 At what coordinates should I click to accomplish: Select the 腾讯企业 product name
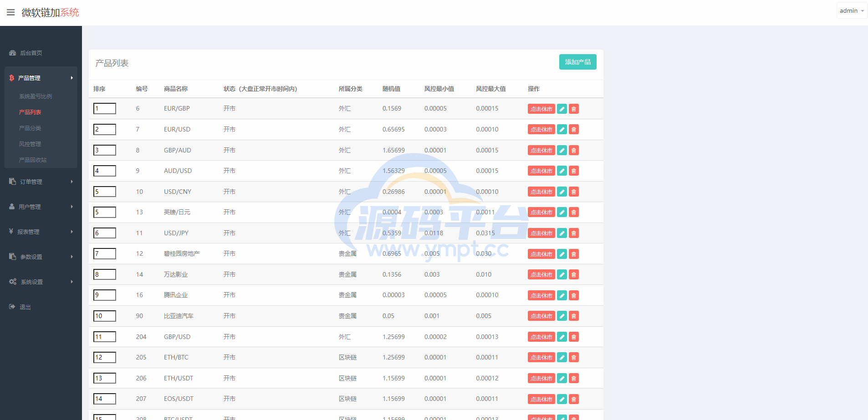[176, 295]
